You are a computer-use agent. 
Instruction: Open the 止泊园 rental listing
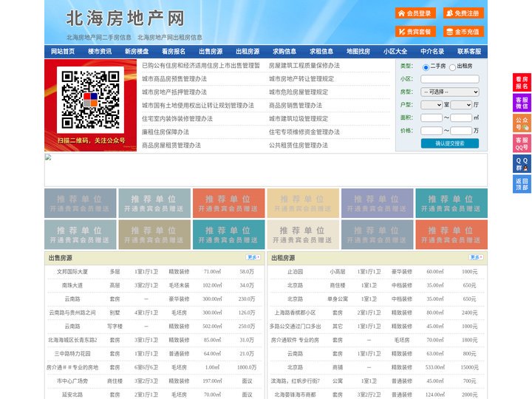click(295, 272)
